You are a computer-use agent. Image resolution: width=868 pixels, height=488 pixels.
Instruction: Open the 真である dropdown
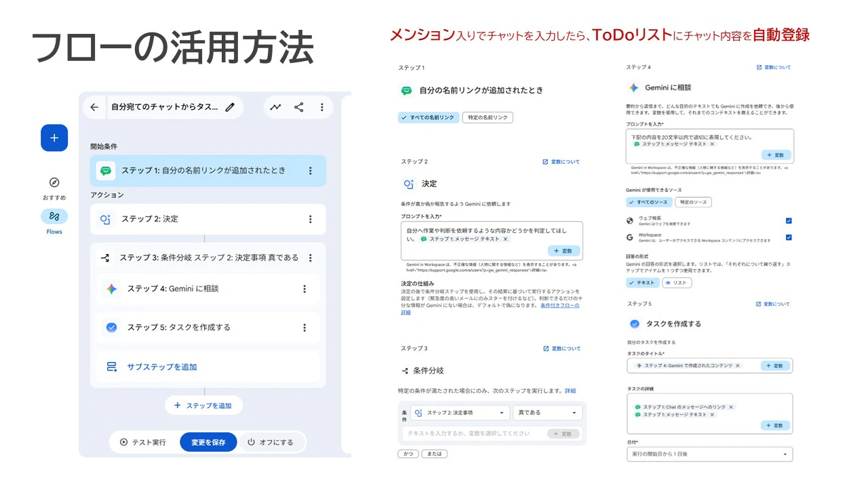click(547, 413)
